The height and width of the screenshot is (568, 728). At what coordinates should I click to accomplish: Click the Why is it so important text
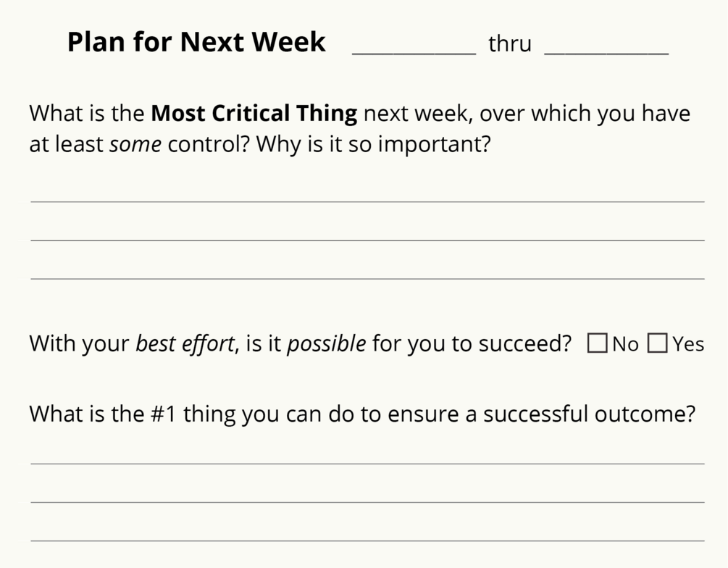point(373,144)
